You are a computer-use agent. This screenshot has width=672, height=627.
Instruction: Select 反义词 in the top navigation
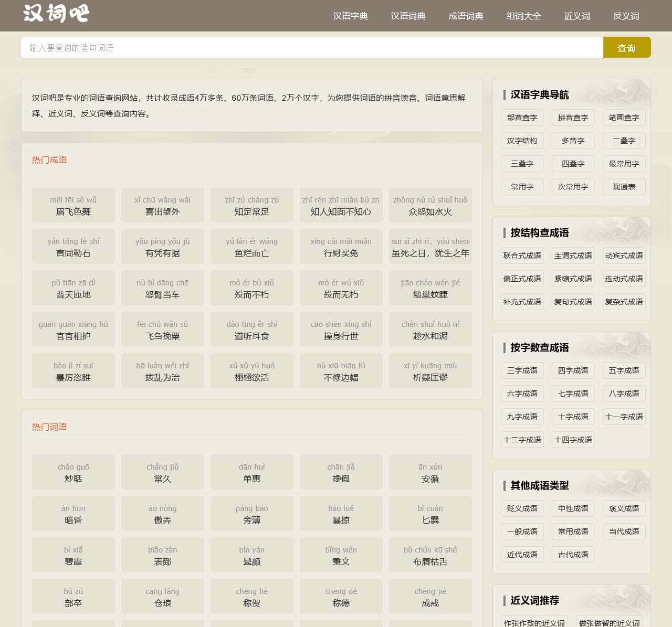626,16
